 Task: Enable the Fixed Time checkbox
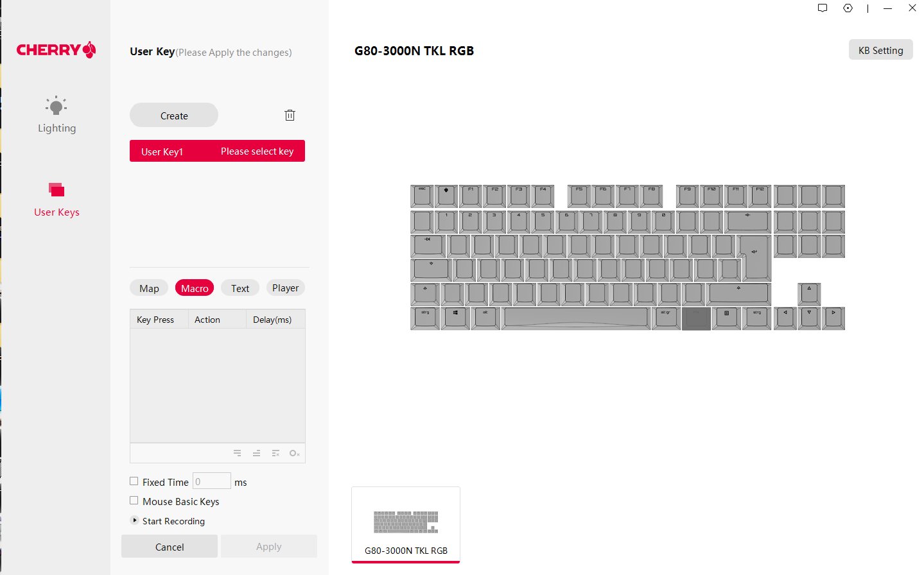[134, 481]
